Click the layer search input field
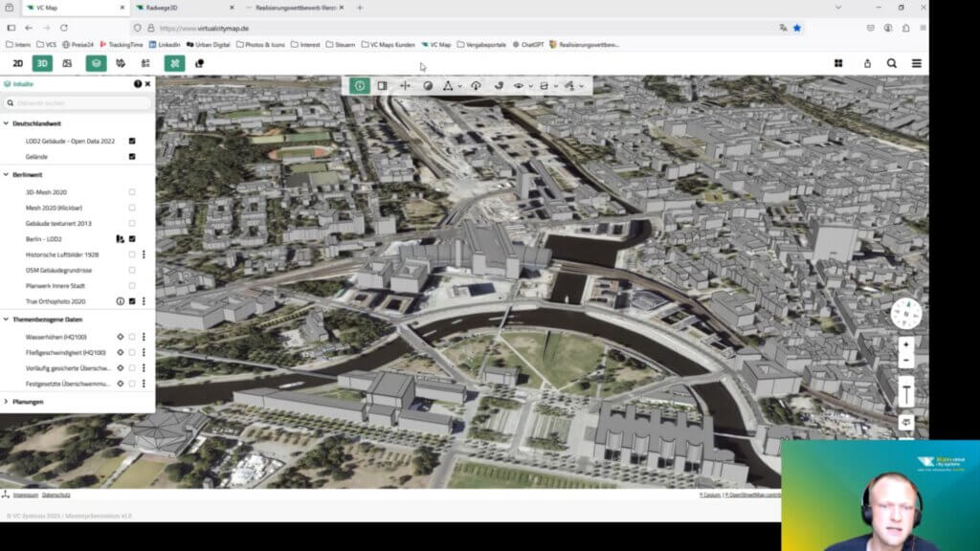 [x=78, y=103]
